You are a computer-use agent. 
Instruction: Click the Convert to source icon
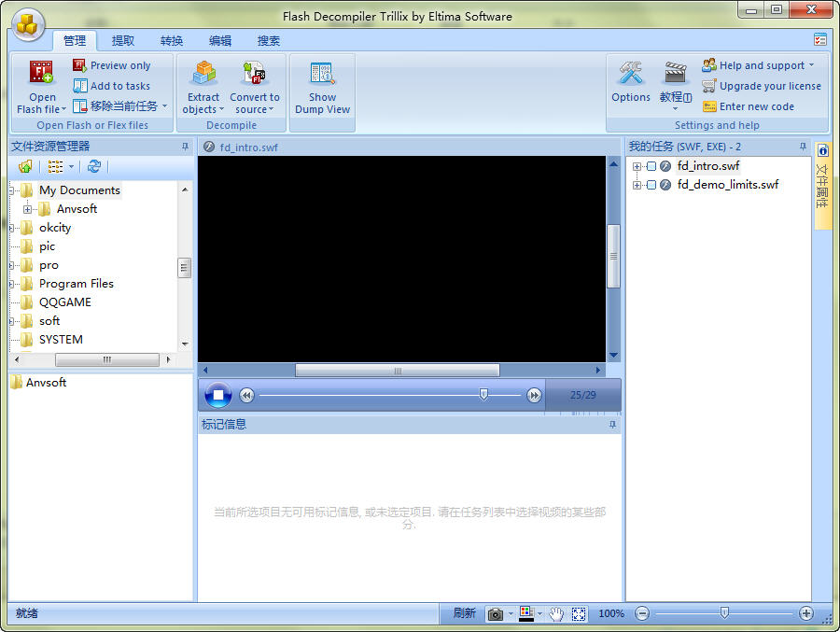point(254,75)
